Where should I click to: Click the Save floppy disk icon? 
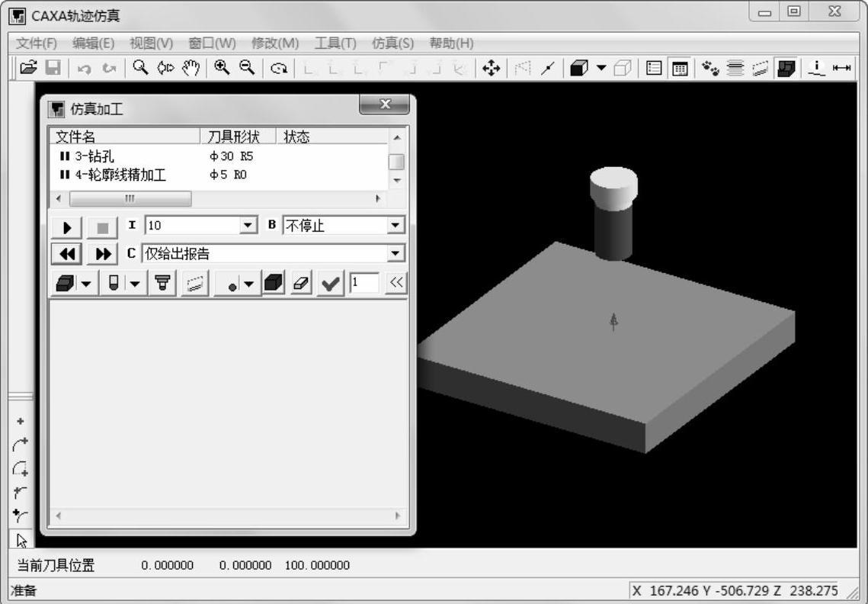click(53, 68)
